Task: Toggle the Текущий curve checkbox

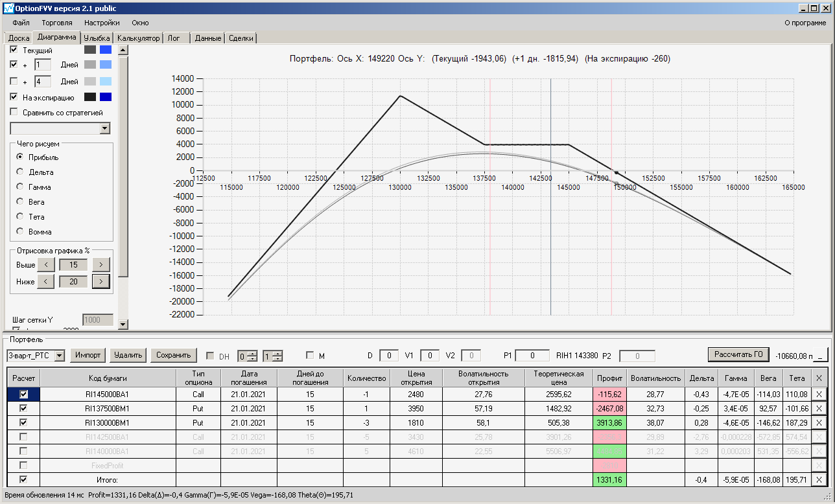Action: pyautogui.click(x=14, y=50)
